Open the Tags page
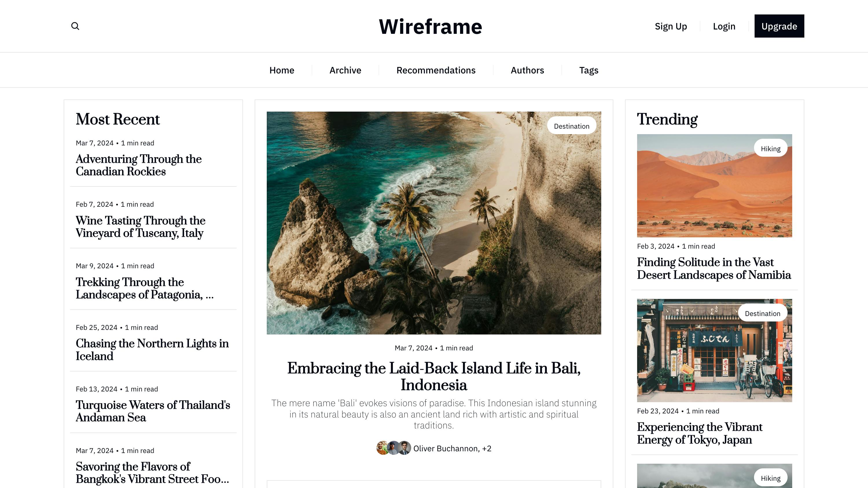The height and width of the screenshot is (488, 868). [589, 70]
